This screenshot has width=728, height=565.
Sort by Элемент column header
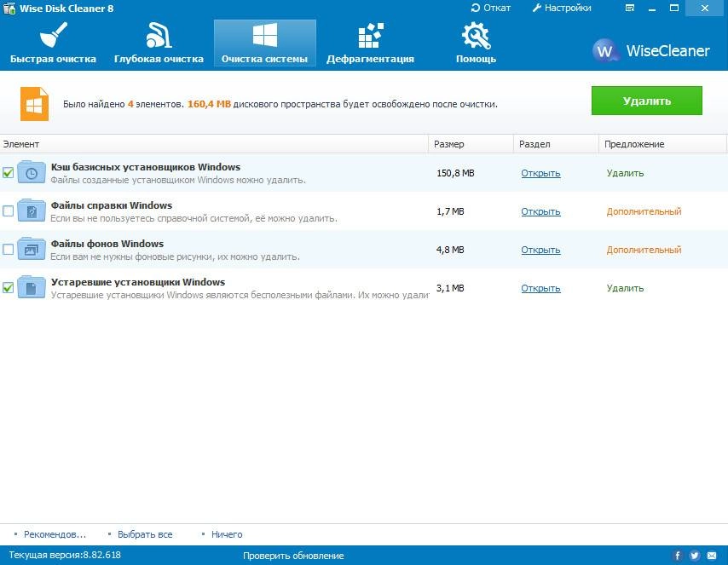(x=214, y=144)
